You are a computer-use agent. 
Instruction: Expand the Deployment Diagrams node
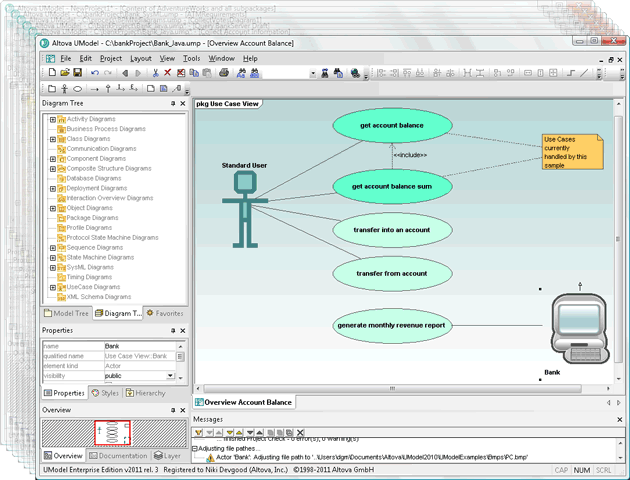53,188
